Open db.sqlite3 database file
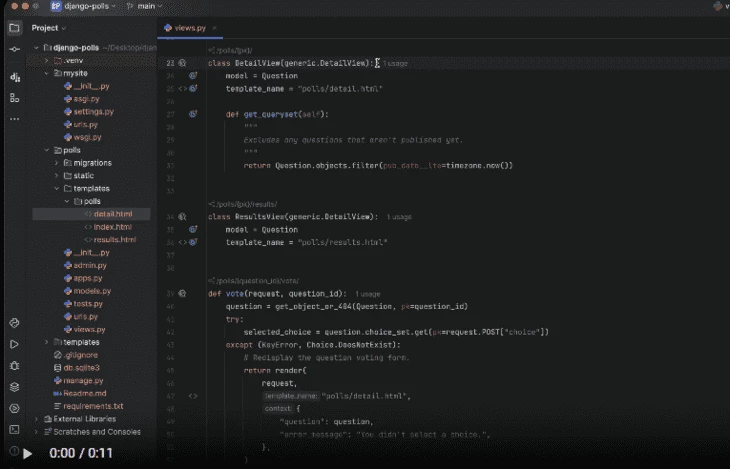730x469 pixels. pos(77,367)
